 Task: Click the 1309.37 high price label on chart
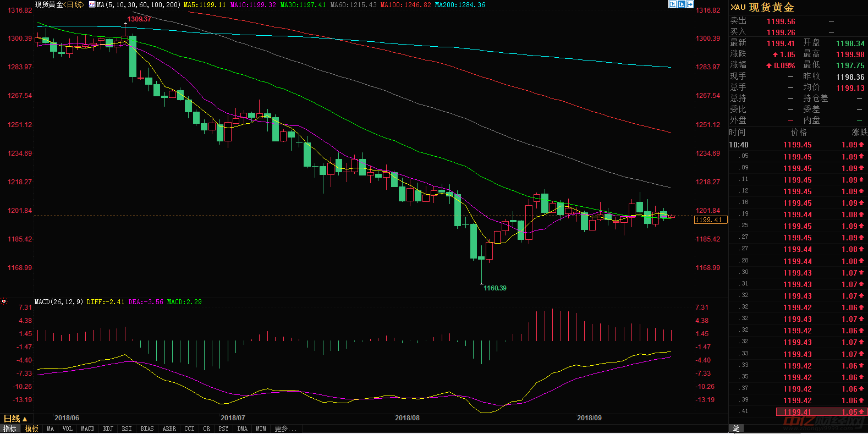coord(139,19)
